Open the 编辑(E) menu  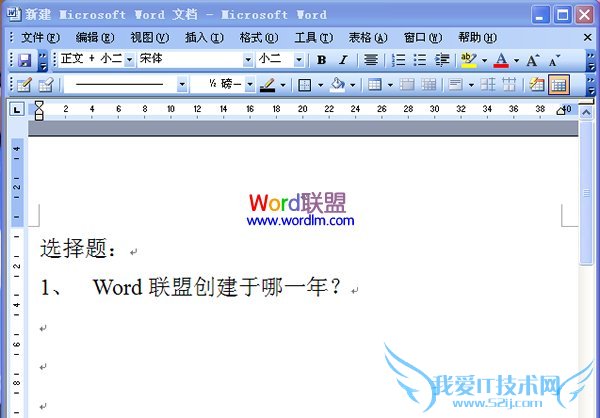click(95, 38)
